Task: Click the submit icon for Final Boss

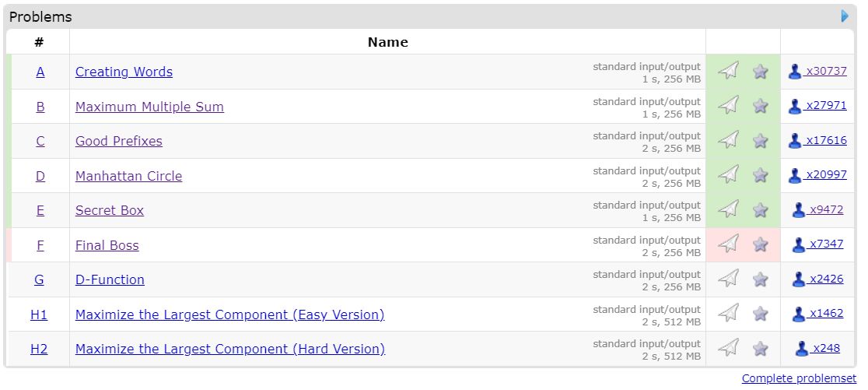Action: pos(729,244)
